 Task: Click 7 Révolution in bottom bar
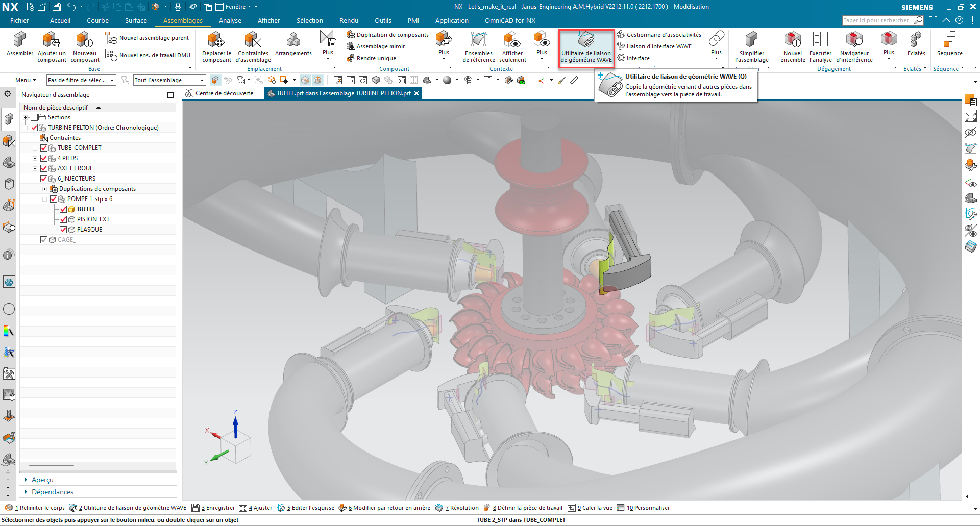click(457, 508)
